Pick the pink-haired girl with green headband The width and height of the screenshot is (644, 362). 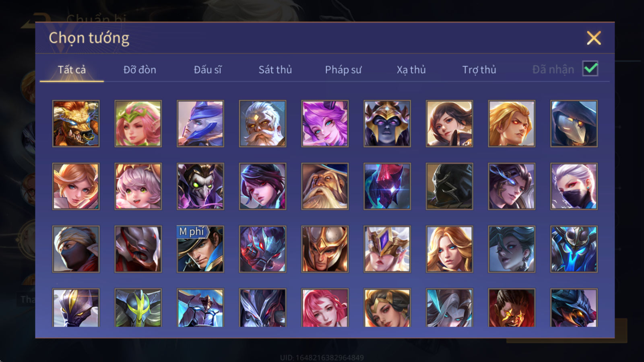[138, 123]
